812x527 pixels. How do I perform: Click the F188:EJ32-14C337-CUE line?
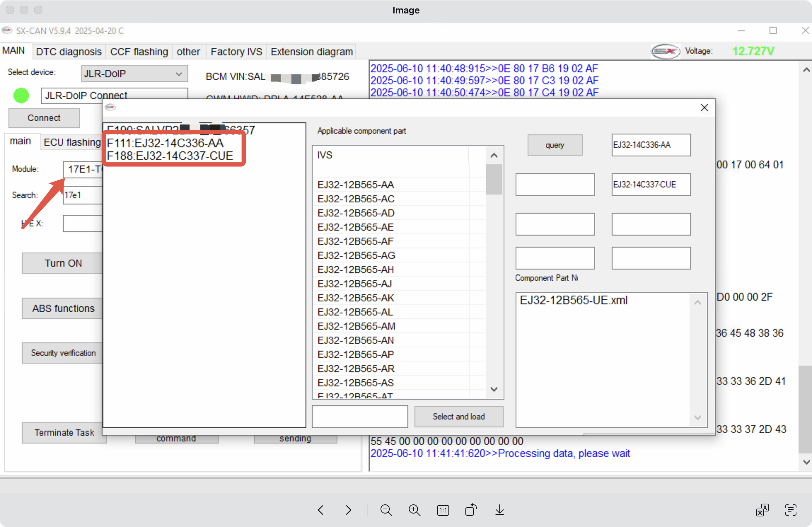[170, 156]
